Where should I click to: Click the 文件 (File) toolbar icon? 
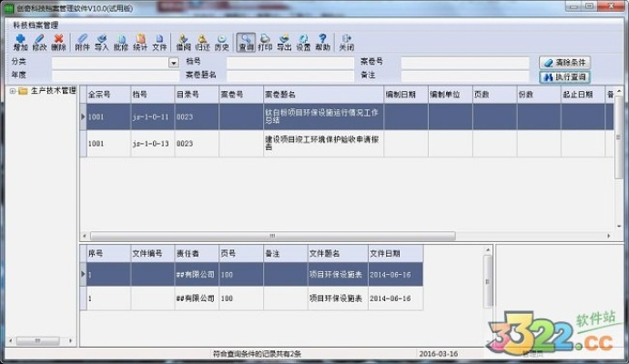(x=159, y=43)
